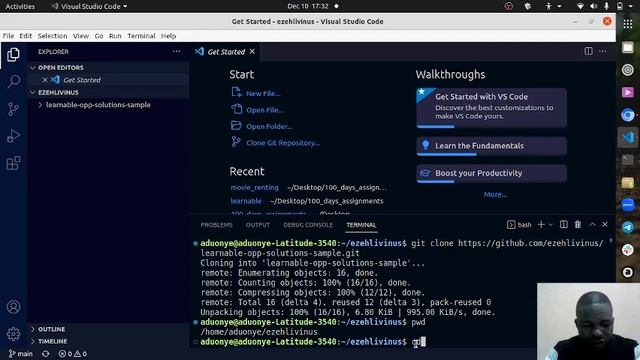Open the View menu
This screenshot has width=640, height=360.
[81, 36]
